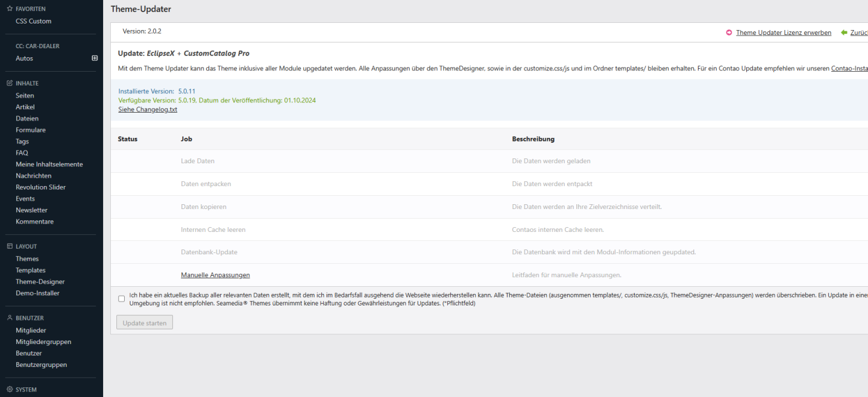
Task: Open the Autos menu entry
Action: point(24,58)
